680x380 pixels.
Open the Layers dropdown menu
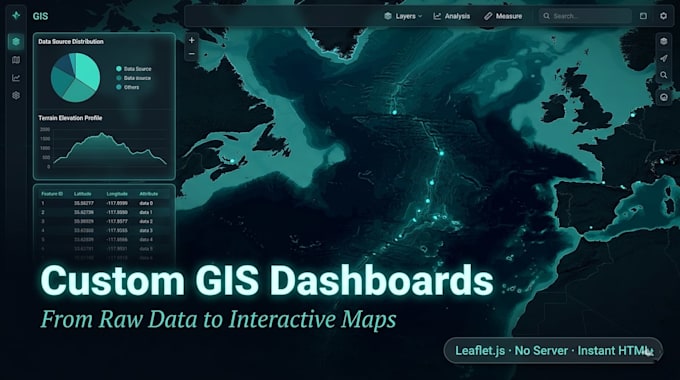click(x=403, y=16)
